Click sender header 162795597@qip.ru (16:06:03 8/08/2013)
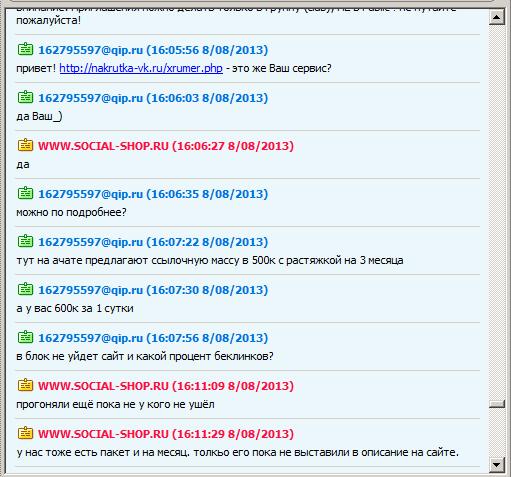This screenshot has width=511, height=477. point(153,98)
